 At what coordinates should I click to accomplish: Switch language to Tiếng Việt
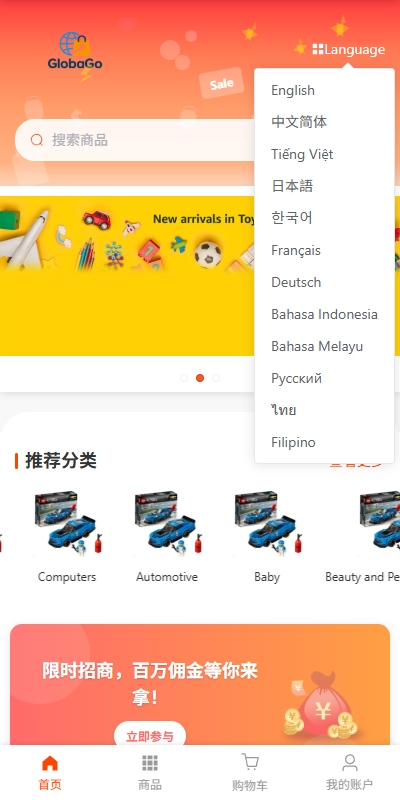(x=302, y=154)
